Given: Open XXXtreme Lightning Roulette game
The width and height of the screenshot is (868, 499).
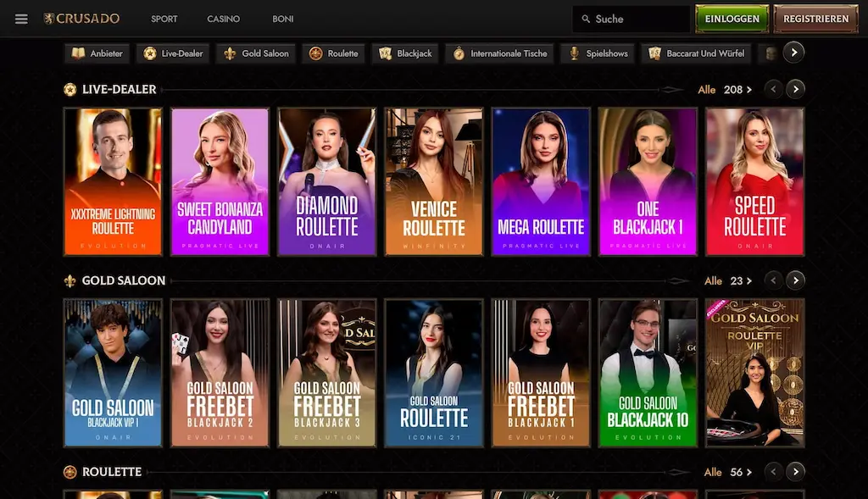Looking at the screenshot, I should [113, 181].
